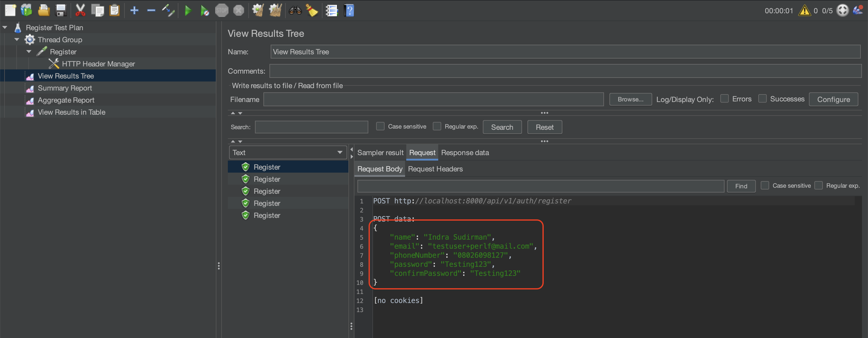Click the yellow warning triangle log icon
Viewport: 868px width, 338px height.
pyautogui.click(x=804, y=11)
